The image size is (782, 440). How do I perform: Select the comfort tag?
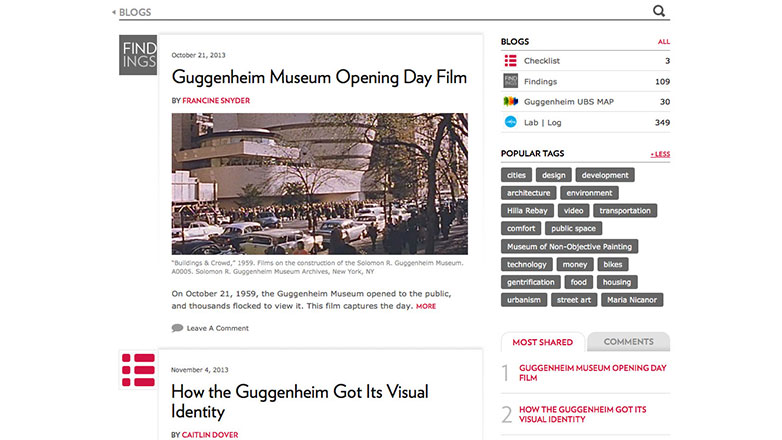(x=521, y=228)
